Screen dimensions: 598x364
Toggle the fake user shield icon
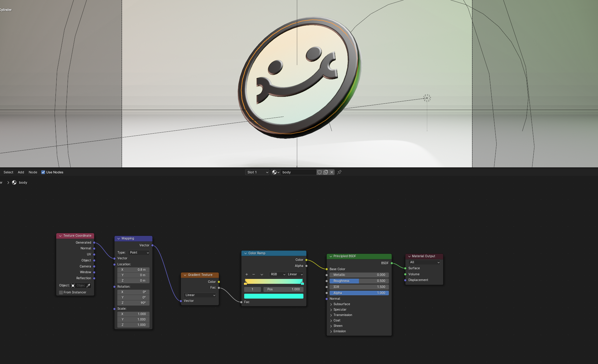click(x=319, y=172)
